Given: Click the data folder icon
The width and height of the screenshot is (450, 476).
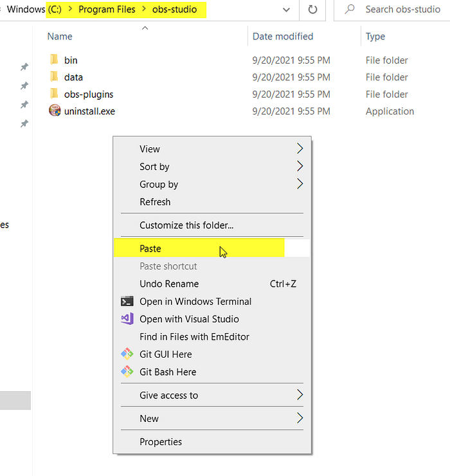Looking at the screenshot, I should point(54,77).
